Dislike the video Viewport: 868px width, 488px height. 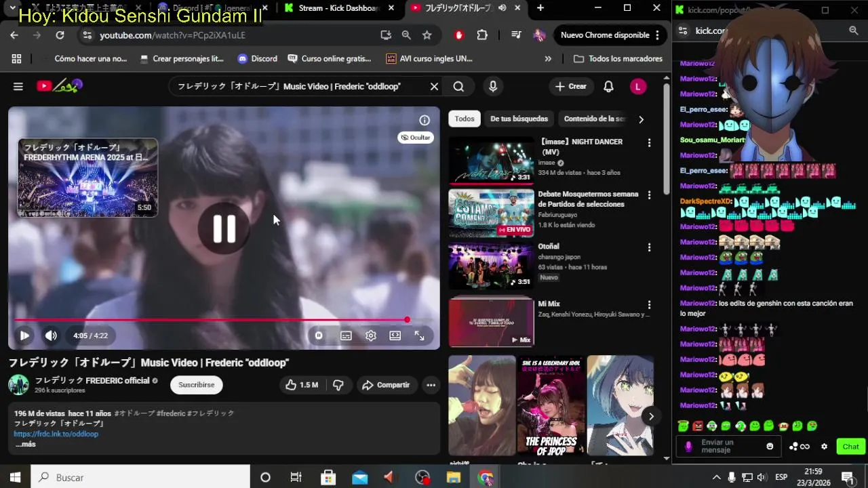[338, 385]
